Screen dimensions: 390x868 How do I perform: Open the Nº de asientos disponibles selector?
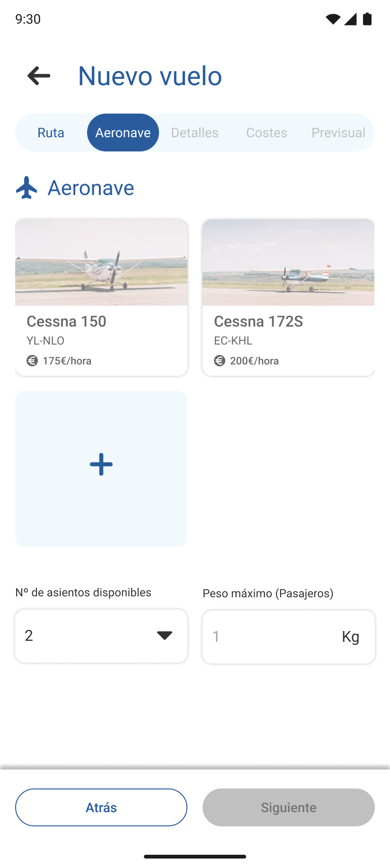click(x=90, y=636)
